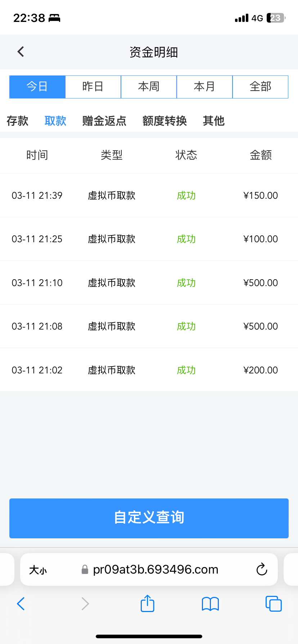Tap Safari forward chevron
Image resolution: width=298 pixels, height=644 pixels.
point(85,604)
